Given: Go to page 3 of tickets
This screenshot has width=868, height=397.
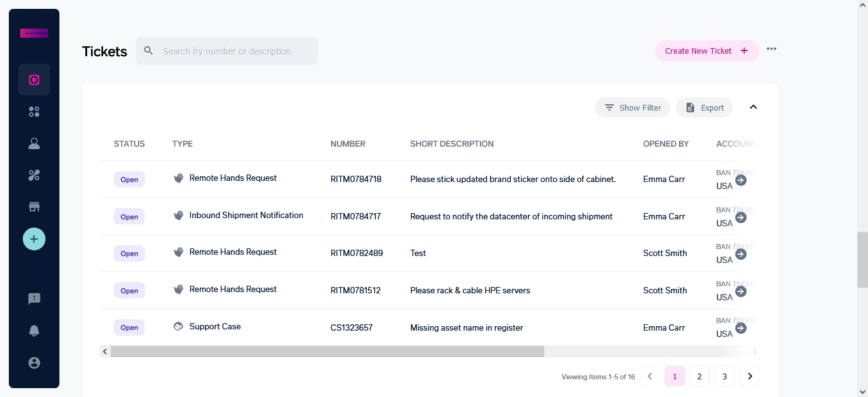Looking at the screenshot, I should coord(724,376).
